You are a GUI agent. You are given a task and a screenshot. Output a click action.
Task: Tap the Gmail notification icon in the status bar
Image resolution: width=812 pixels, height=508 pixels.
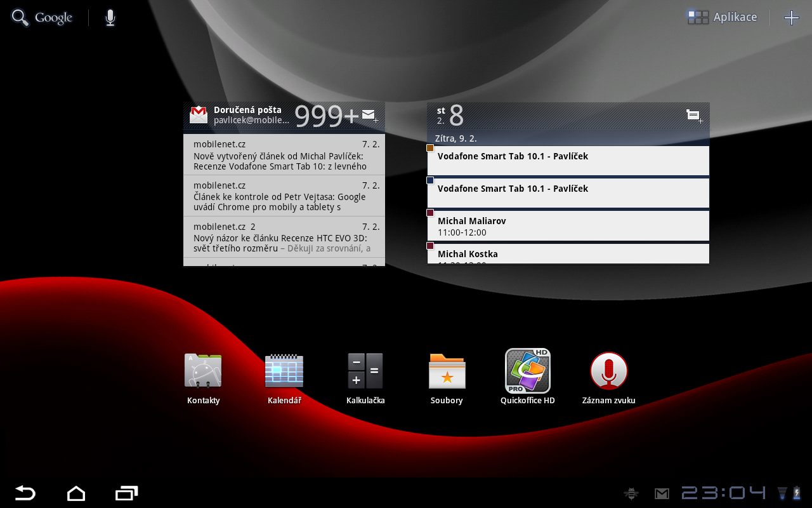(662, 493)
